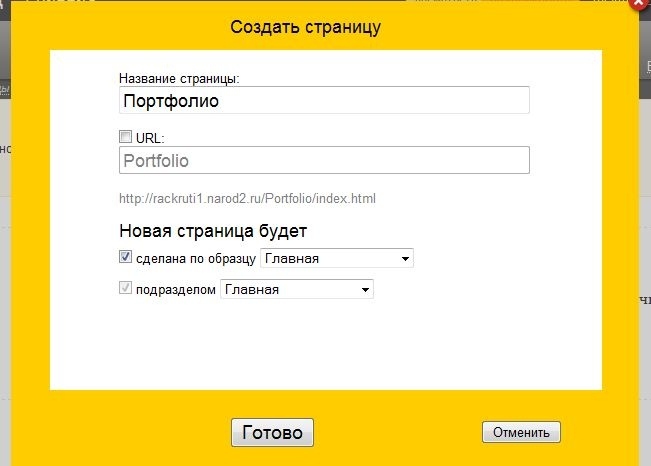Click the rackruti1.narod2.ru page address text
Screen dimensions: 651x466
coord(247,199)
